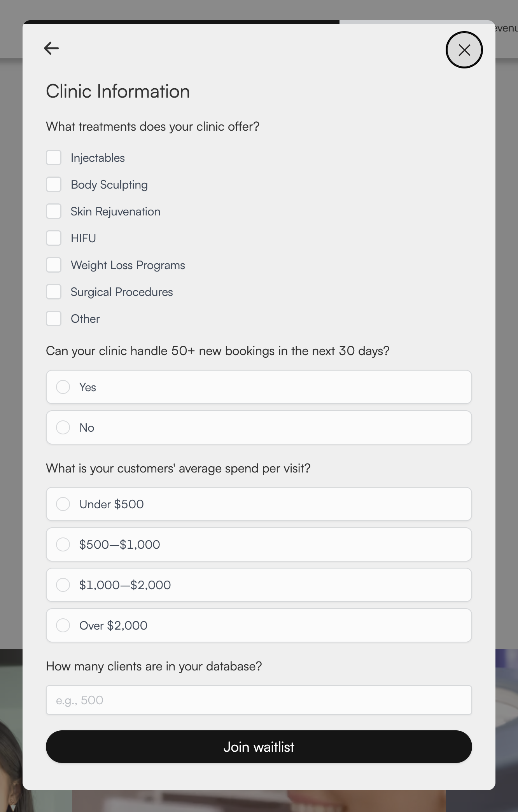Close the Clinic Information dialog

(x=464, y=50)
